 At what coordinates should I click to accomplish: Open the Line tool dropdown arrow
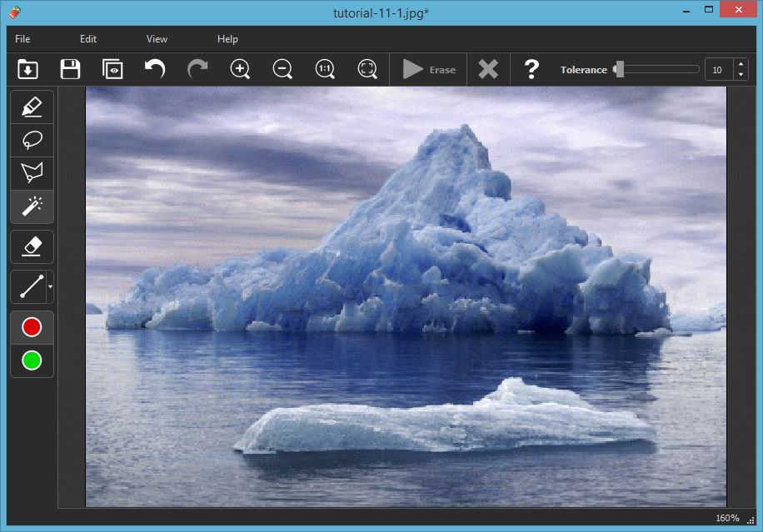point(50,288)
